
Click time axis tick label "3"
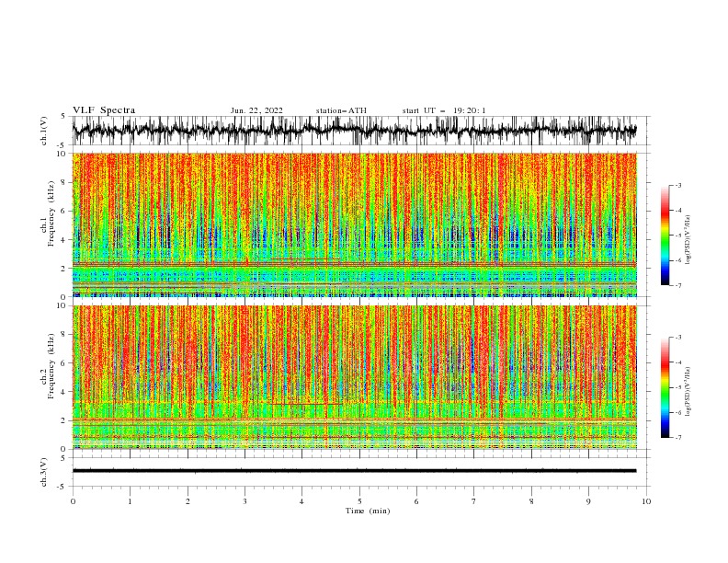coord(245,501)
